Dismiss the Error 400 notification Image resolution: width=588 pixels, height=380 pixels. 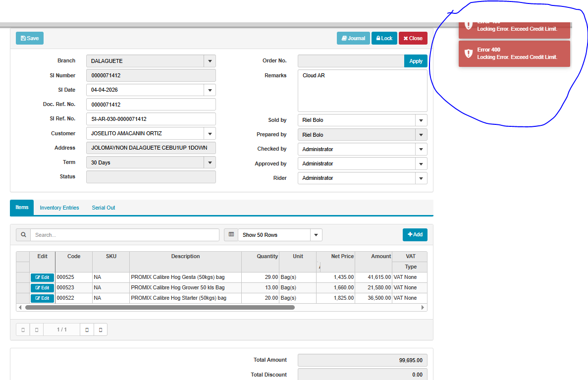pos(514,54)
